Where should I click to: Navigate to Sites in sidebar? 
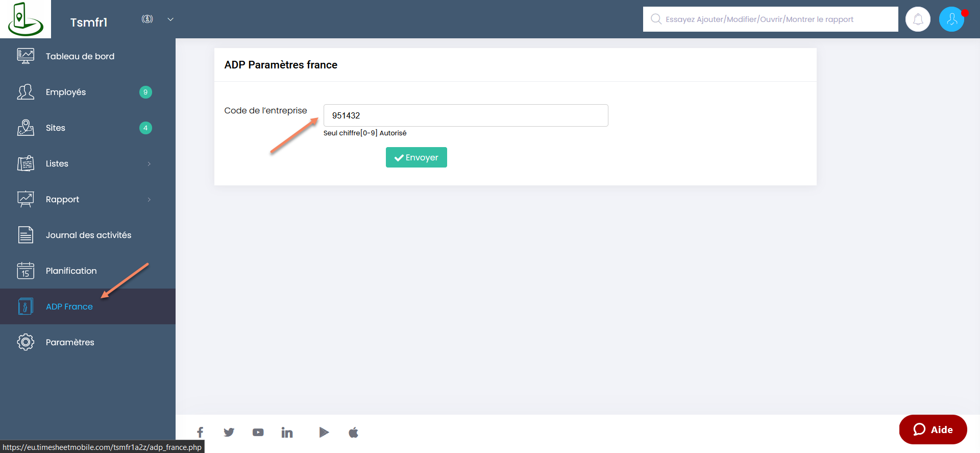[56, 128]
